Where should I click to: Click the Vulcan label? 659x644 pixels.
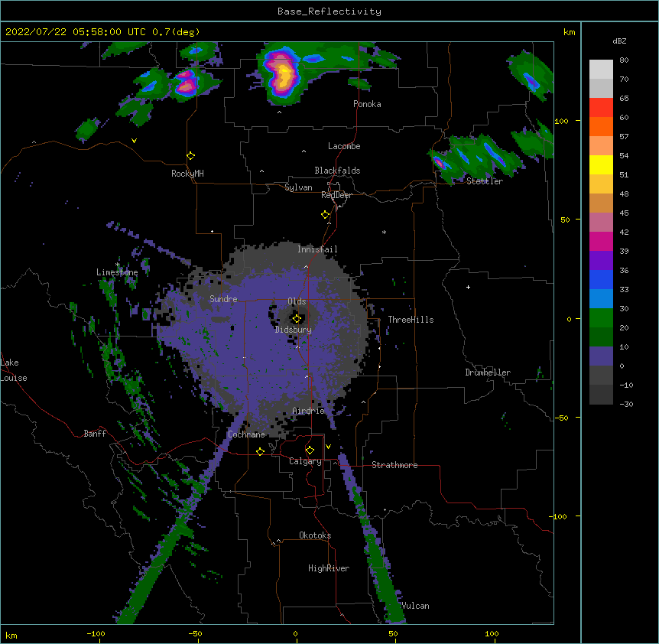pos(415,606)
